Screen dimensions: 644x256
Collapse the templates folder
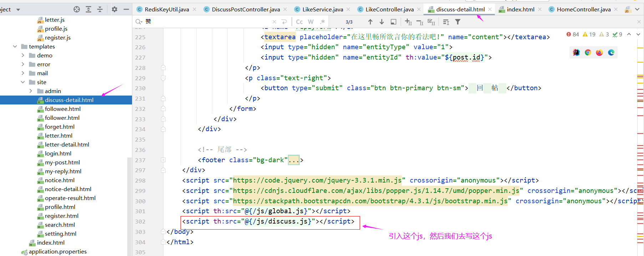[15, 46]
